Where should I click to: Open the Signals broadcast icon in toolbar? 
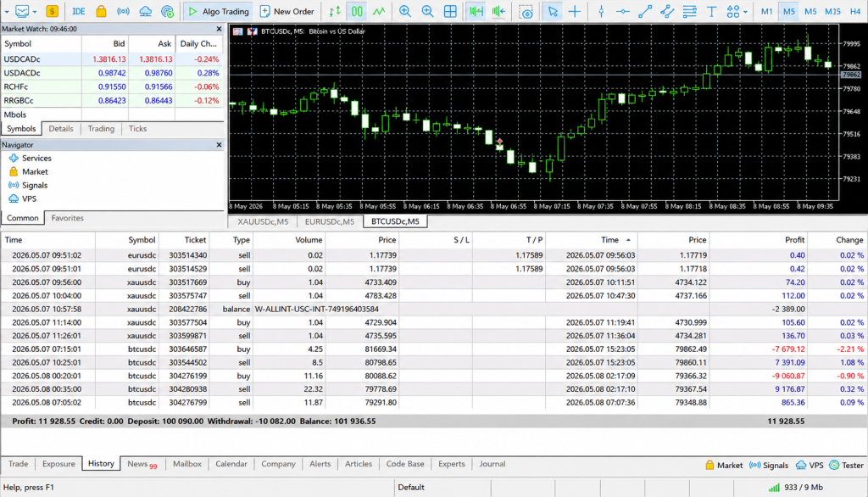pos(123,11)
